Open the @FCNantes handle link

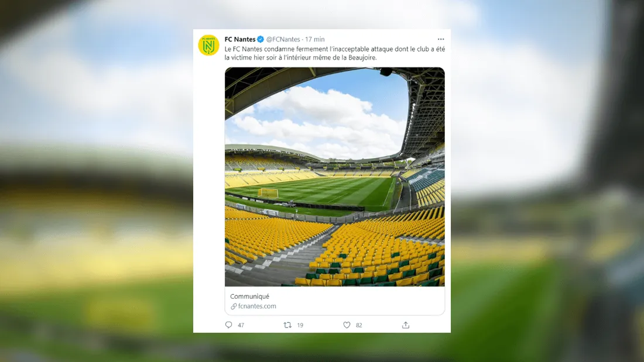pos(284,40)
